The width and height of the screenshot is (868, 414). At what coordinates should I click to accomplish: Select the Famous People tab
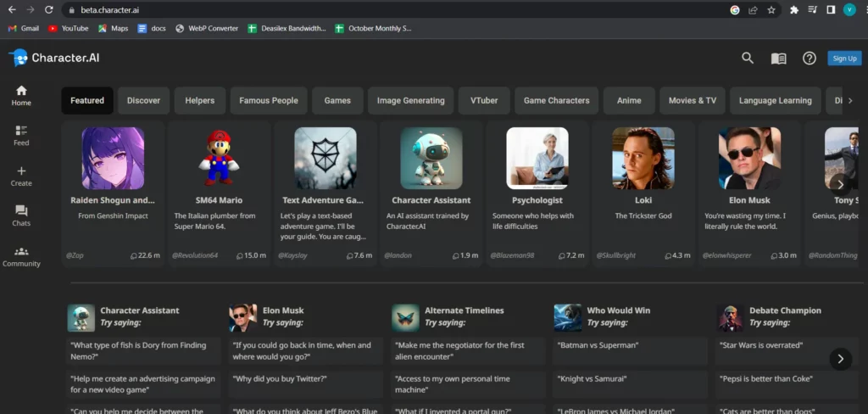[269, 100]
